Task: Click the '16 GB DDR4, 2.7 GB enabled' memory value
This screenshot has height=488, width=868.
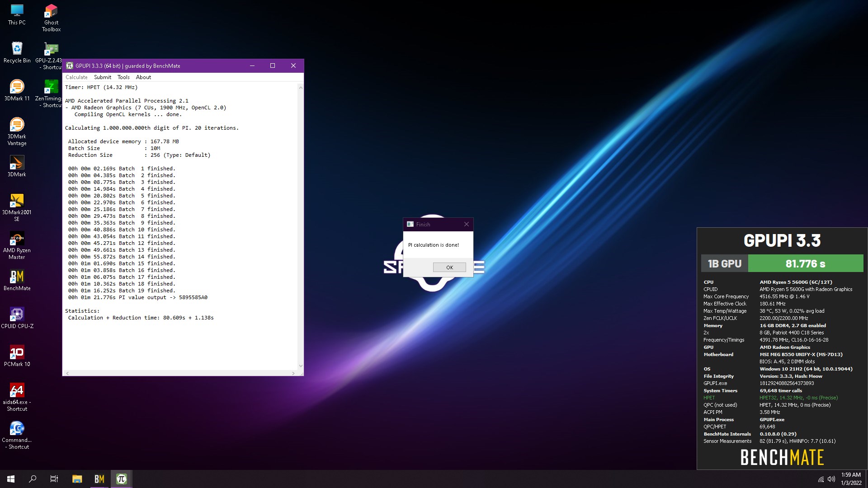Action: 793,325
